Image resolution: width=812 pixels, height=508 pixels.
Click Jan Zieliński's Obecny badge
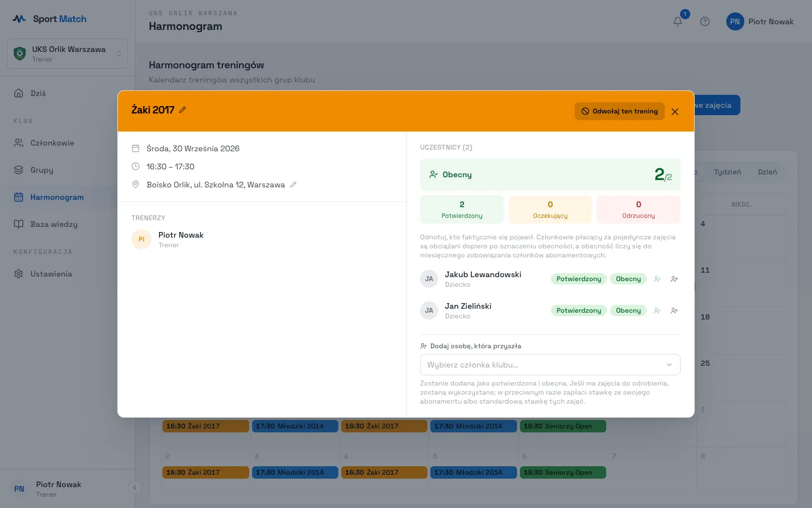coord(628,310)
